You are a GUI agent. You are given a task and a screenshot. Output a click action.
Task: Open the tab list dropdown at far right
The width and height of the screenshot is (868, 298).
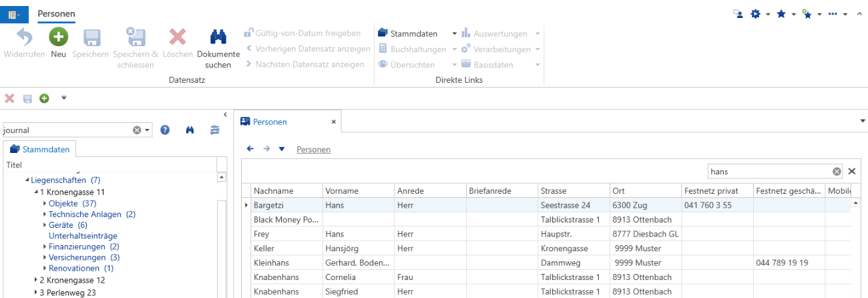pos(863,121)
